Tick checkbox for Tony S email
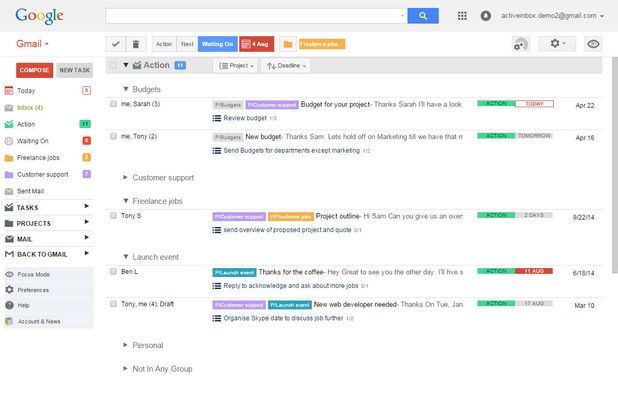Screen dimensions: 618x394 tap(114, 216)
